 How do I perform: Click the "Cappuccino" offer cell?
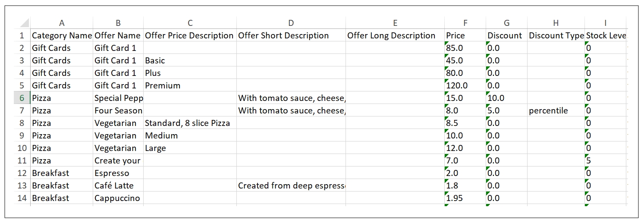click(x=118, y=198)
